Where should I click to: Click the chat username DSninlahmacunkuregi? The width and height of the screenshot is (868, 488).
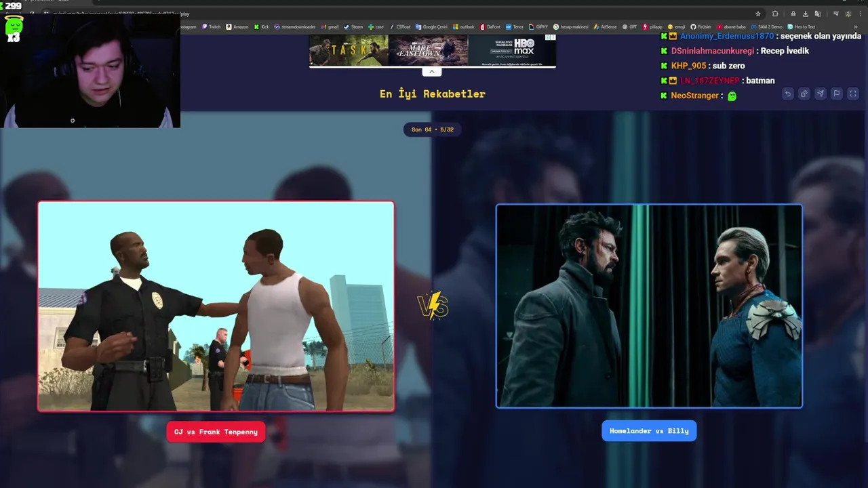[x=713, y=51]
